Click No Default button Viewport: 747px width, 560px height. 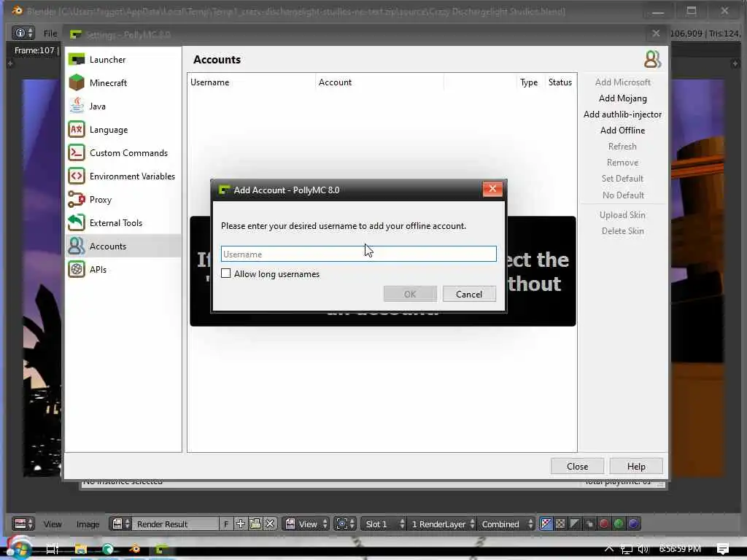coord(623,195)
